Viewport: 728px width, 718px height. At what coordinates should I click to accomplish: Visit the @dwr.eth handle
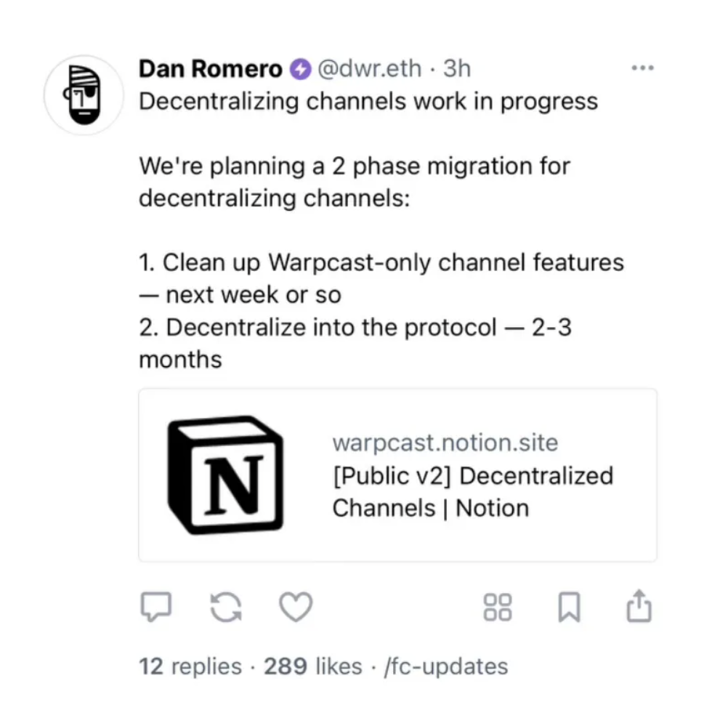370,69
